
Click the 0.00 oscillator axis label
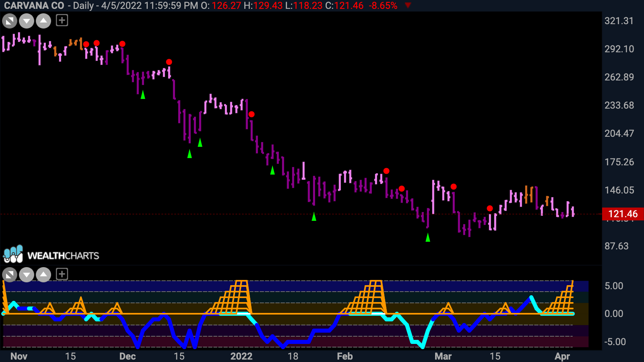pos(614,314)
